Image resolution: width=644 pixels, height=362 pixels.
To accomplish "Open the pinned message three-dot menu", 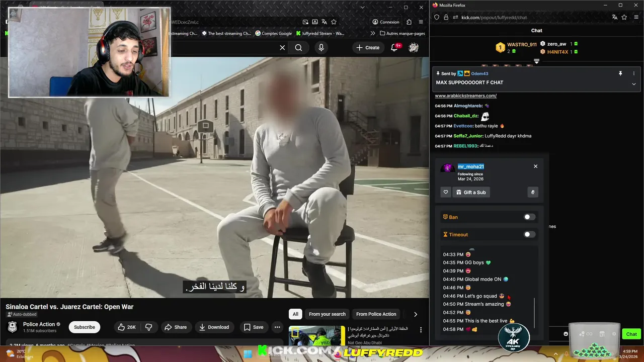I will click(633, 73).
